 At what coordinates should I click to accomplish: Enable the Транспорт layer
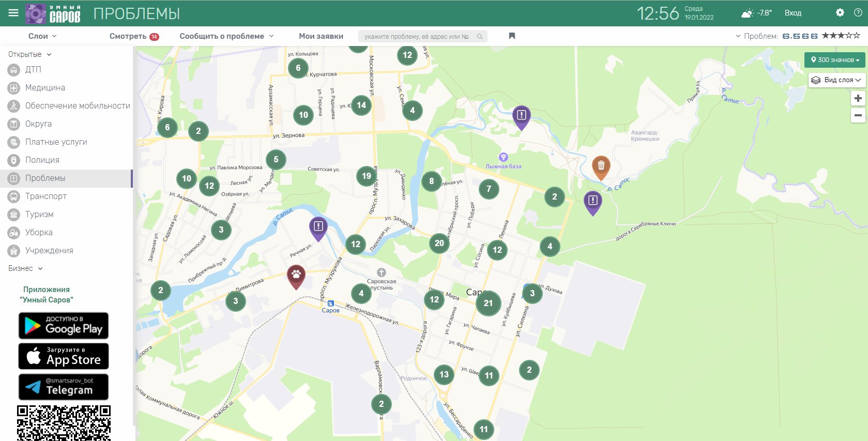[x=45, y=196]
